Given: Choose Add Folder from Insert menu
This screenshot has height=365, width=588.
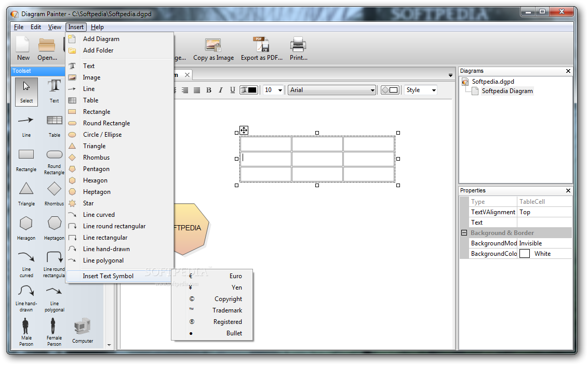Looking at the screenshot, I should pos(119,50).
